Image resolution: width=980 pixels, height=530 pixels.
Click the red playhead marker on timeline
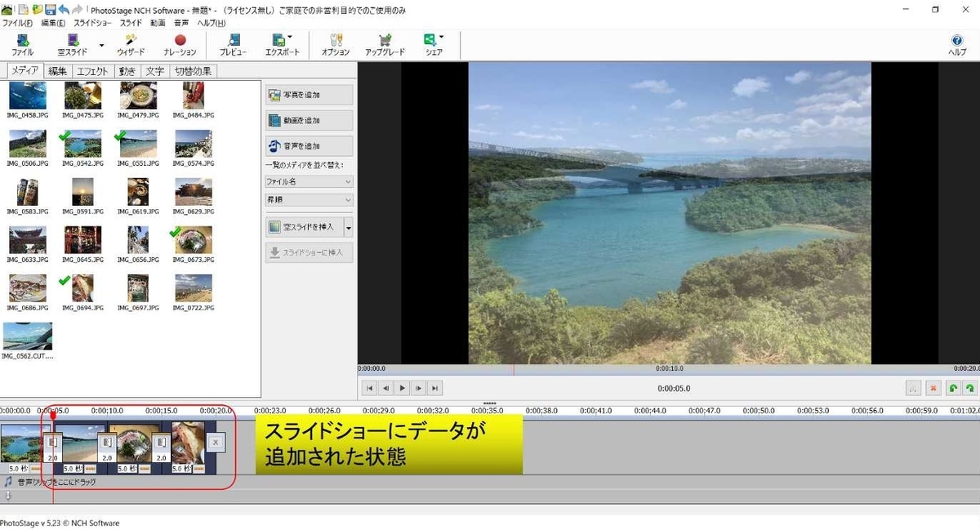pyautogui.click(x=53, y=416)
